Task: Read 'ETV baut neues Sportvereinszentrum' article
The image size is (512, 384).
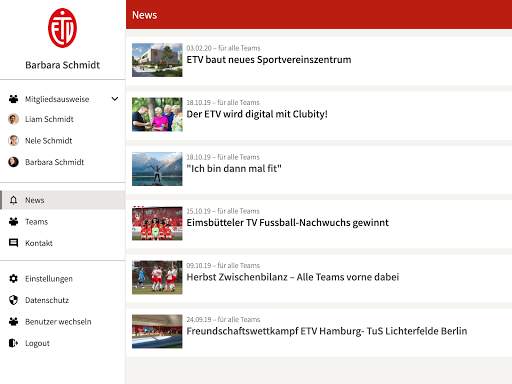Action: pos(269,60)
